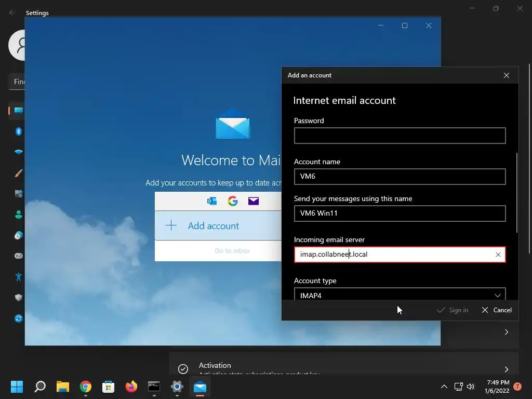Open Windows Update icon in Settings sidebar

18,318
